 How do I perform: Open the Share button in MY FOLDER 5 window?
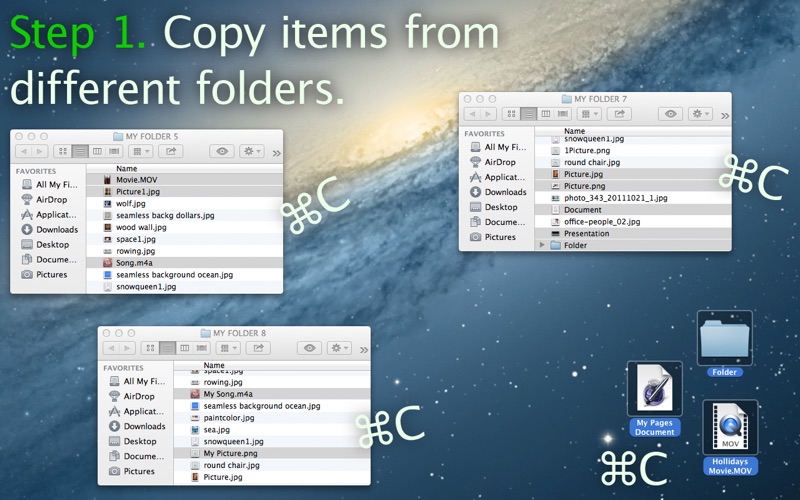(171, 151)
